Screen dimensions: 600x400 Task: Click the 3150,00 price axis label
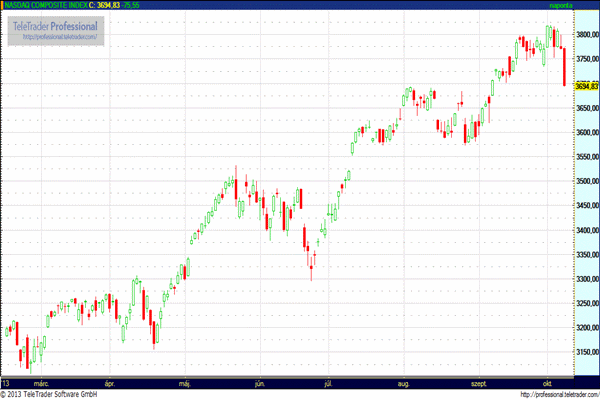pyautogui.click(x=585, y=352)
